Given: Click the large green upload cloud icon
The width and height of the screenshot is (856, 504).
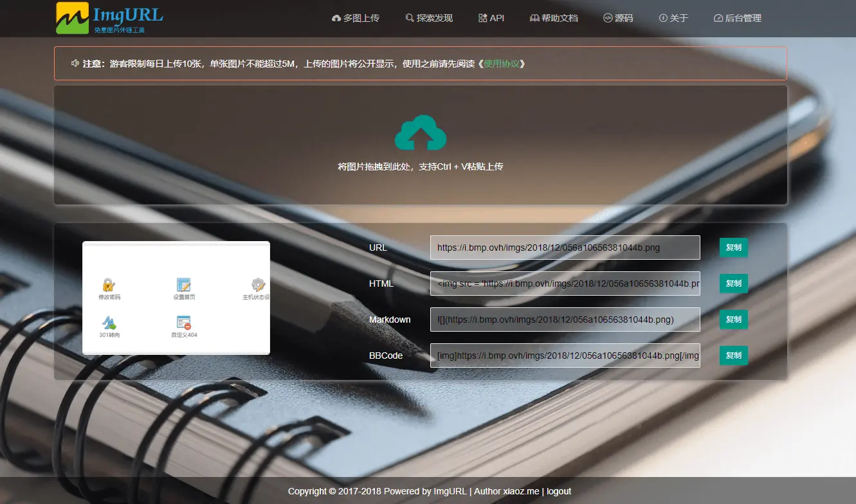Looking at the screenshot, I should pyautogui.click(x=421, y=133).
